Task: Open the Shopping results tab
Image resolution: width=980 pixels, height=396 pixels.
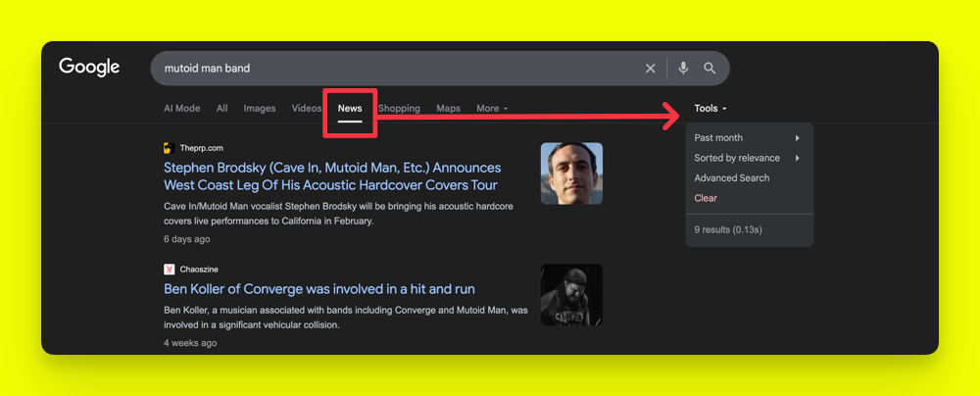Action: (x=399, y=109)
